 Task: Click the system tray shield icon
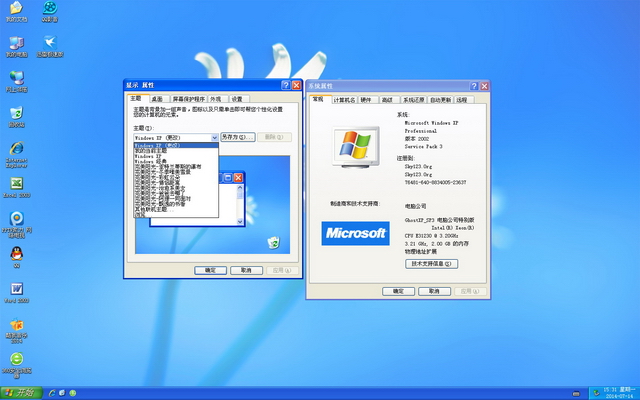(x=596, y=393)
